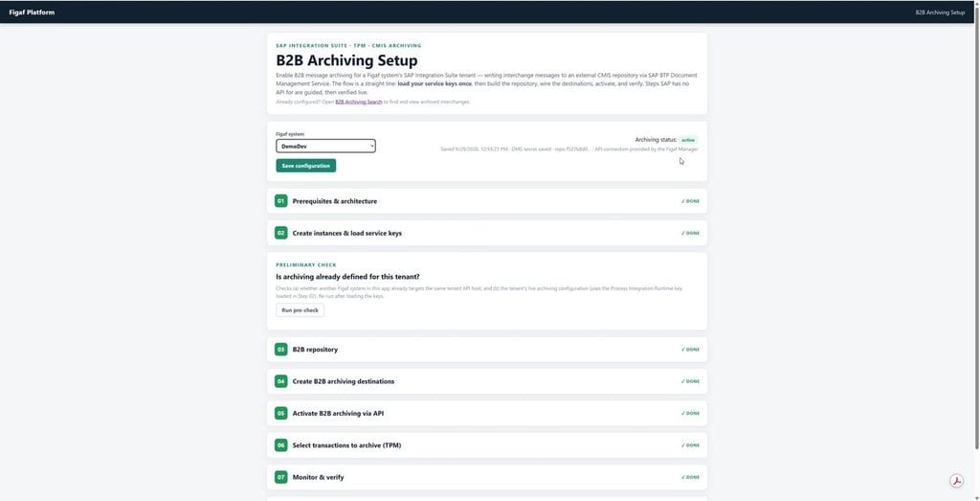This screenshot has width=980, height=501.
Task: Click the 'Archiving status:' label
Action: click(656, 140)
